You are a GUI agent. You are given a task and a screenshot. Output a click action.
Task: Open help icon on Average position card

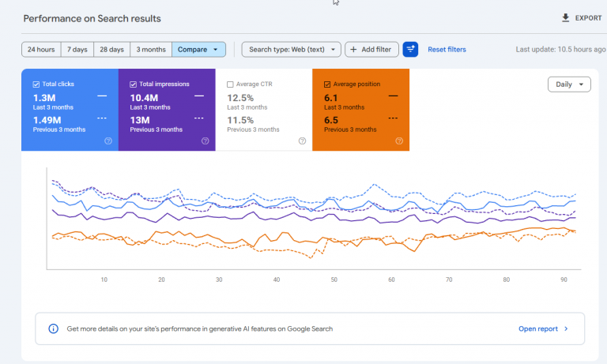pyautogui.click(x=399, y=141)
